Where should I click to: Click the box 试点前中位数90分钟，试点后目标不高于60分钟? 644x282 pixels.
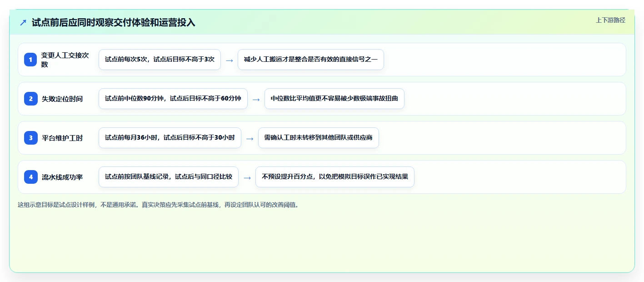[173, 99]
